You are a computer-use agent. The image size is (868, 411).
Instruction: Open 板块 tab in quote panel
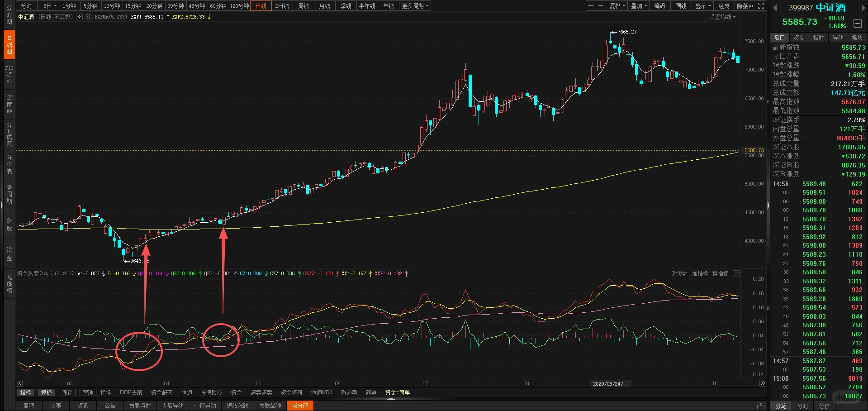[857, 38]
